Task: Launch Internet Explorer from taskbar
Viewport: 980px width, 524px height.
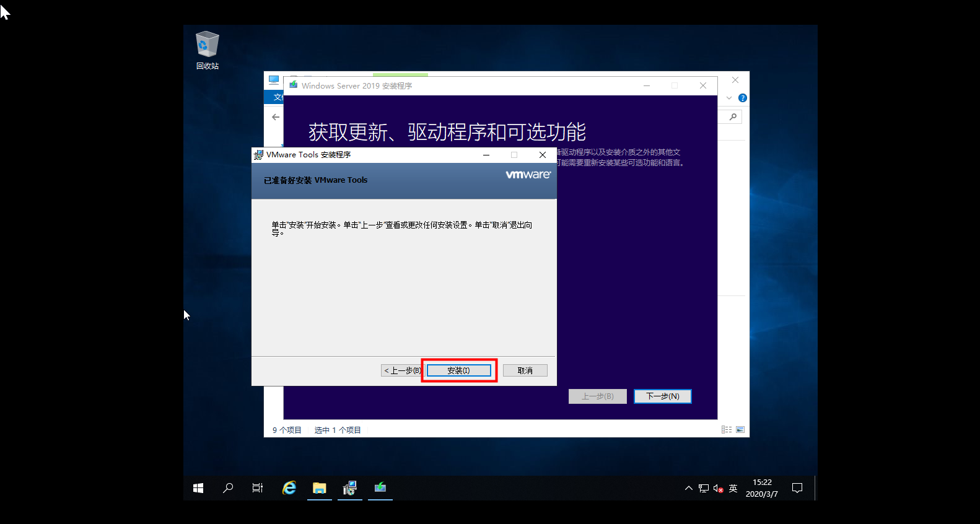Action: pyautogui.click(x=289, y=488)
